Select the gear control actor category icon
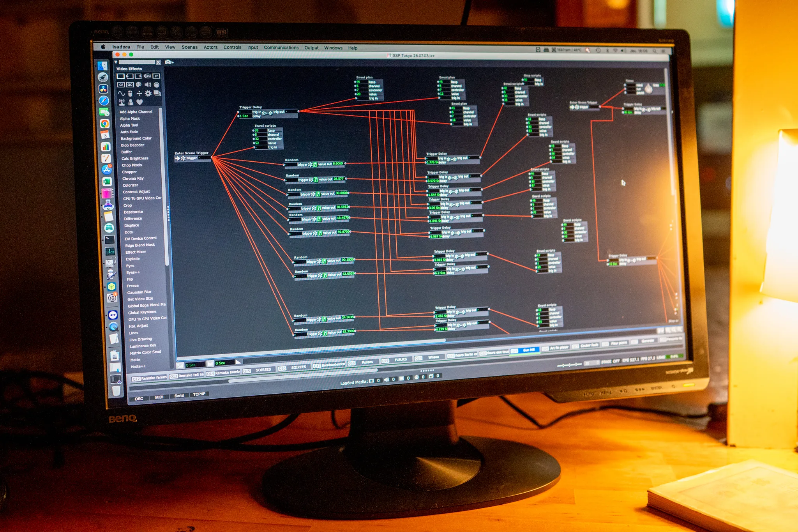Viewport: 798px width, 532px height. click(x=148, y=94)
